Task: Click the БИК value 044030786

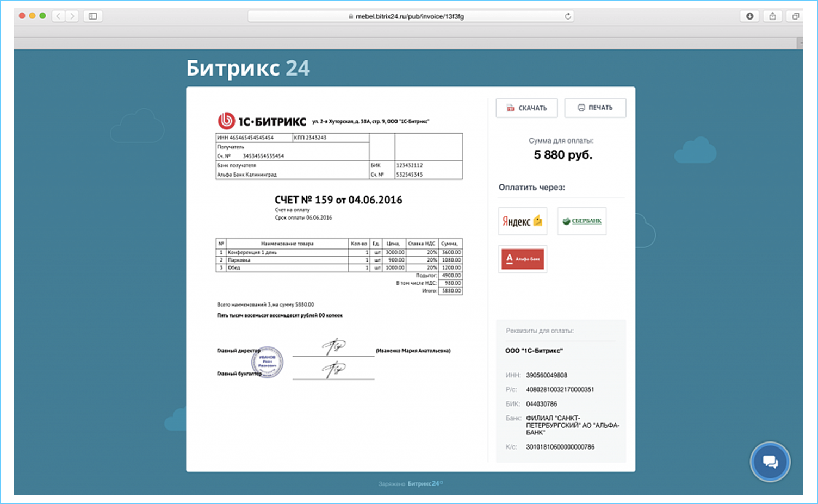Action: click(542, 404)
